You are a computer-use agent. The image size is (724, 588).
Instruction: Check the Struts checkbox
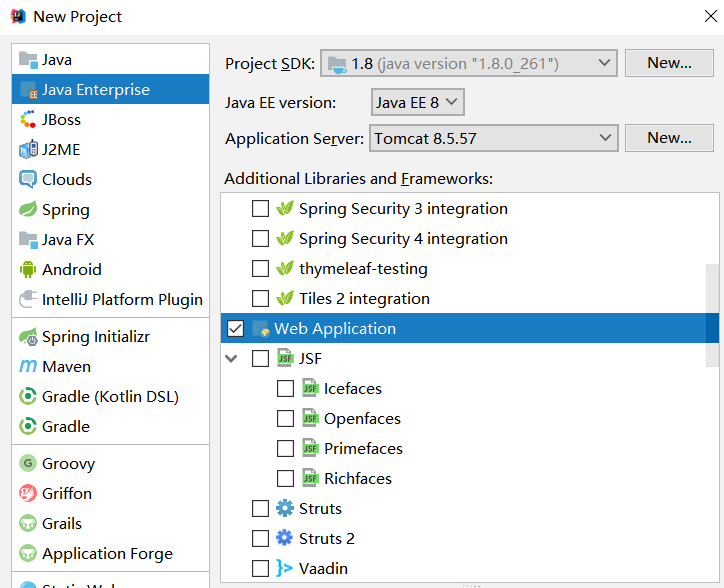pyautogui.click(x=260, y=509)
